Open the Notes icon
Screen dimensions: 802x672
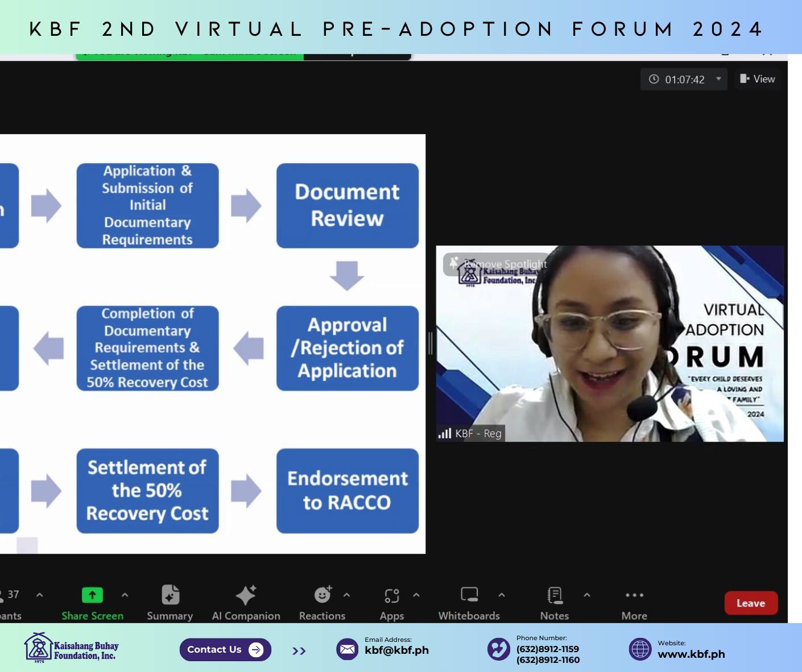(x=555, y=595)
